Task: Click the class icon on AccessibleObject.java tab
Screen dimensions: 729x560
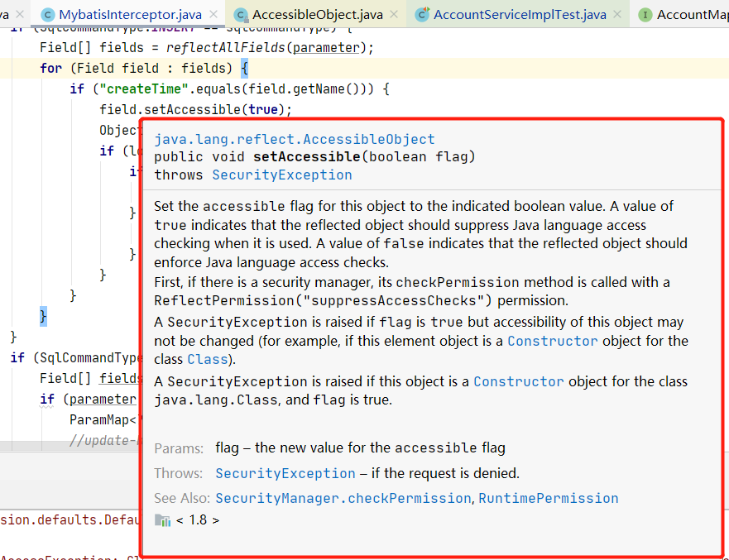Action: (241, 14)
